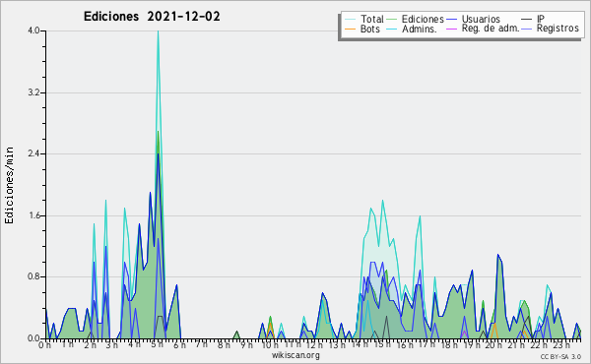The width and height of the screenshot is (591, 364).
Task: Click the Usuarios legend label
Action: (x=481, y=19)
